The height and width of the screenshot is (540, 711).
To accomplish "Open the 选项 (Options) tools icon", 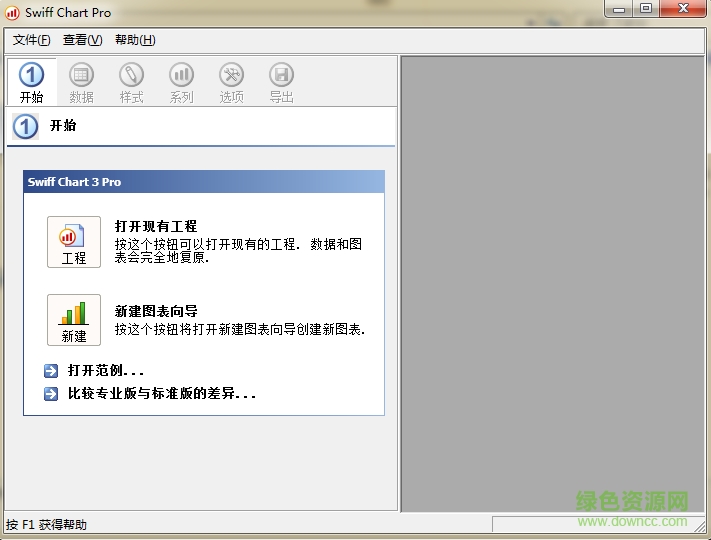I will (x=231, y=75).
